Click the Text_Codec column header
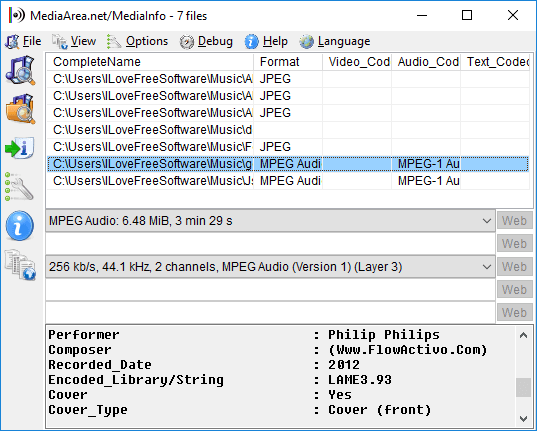 click(x=495, y=62)
